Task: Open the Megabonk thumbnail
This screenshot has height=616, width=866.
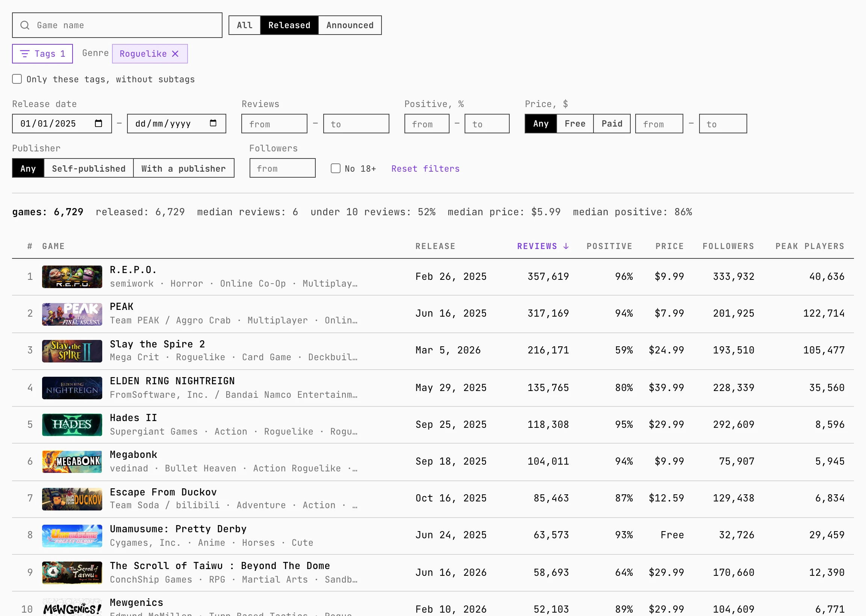Action: [72, 462]
